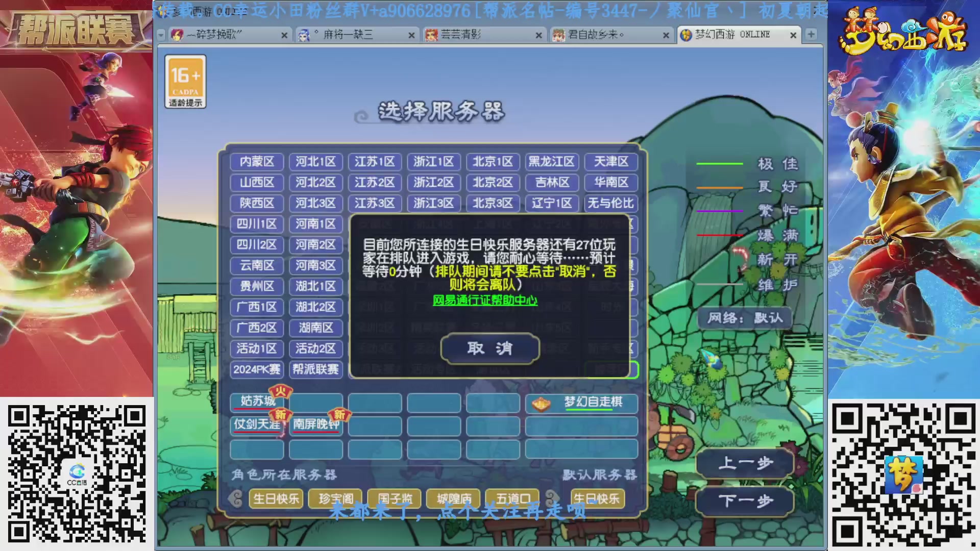
Task: Add a new tab with plus icon
Action: tap(811, 34)
